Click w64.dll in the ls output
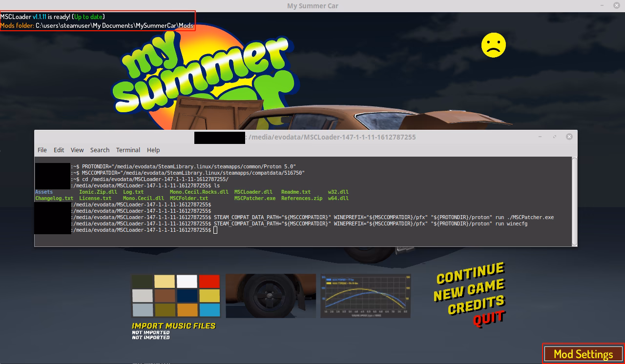Viewport: 625px width, 364px height. (x=338, y=199)
